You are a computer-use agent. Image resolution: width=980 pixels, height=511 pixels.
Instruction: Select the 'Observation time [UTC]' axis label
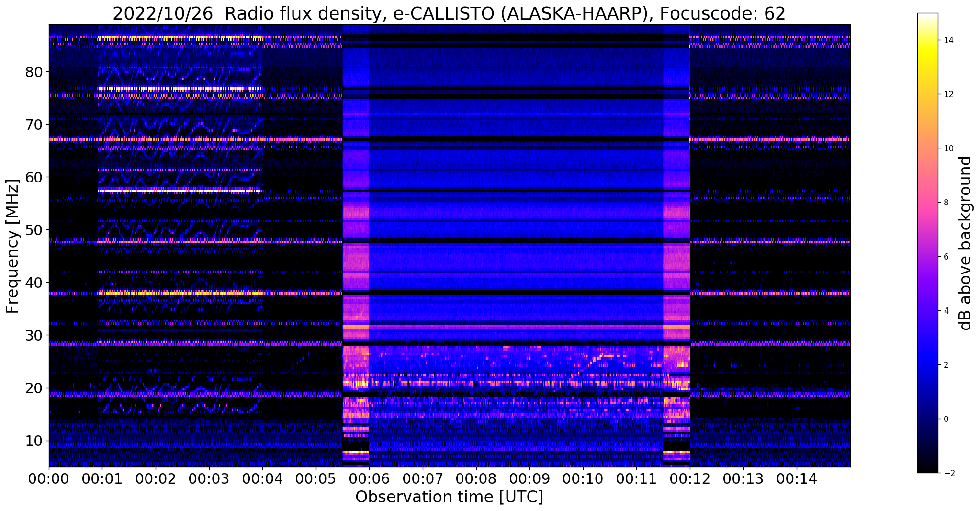click(x=449, y=497)
